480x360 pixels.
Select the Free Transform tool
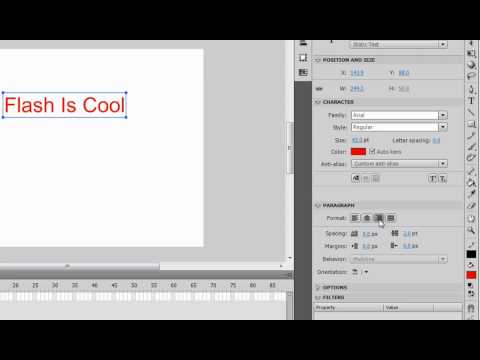pos(471,53)
